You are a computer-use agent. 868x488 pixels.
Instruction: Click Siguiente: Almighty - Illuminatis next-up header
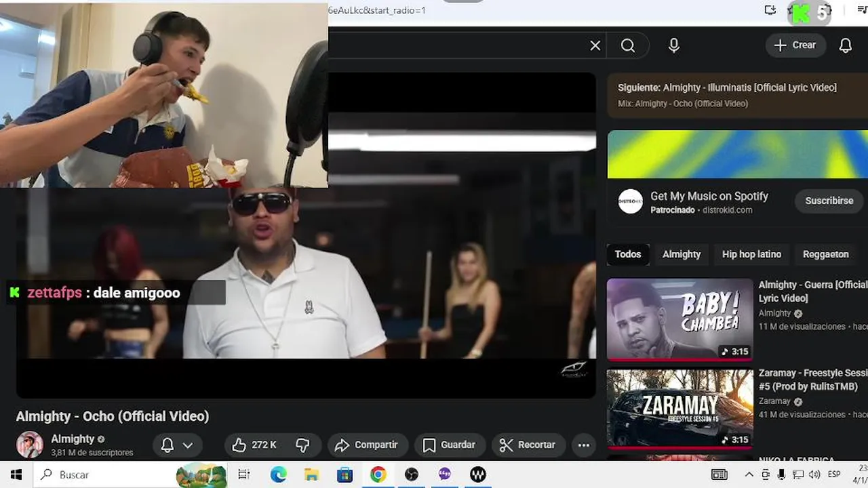(x=727, y=87)
